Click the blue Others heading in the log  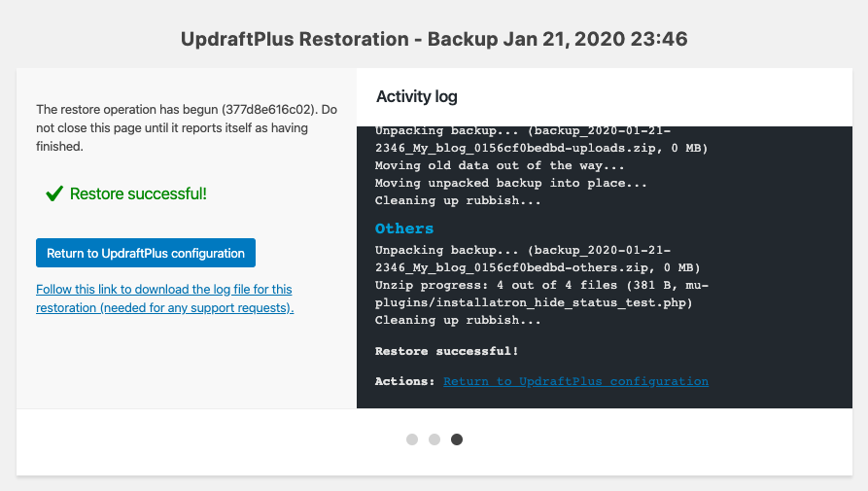click(x=404, y=228)
